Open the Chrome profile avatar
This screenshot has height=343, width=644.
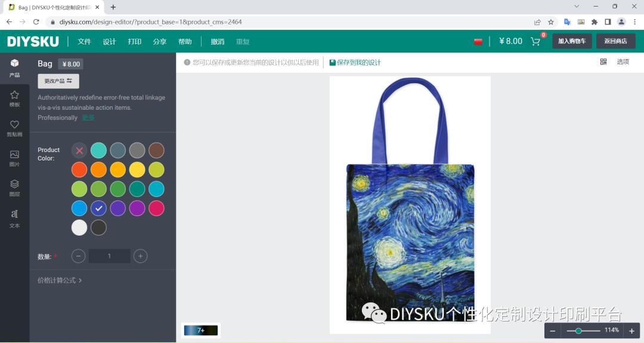tap(621, 21)
